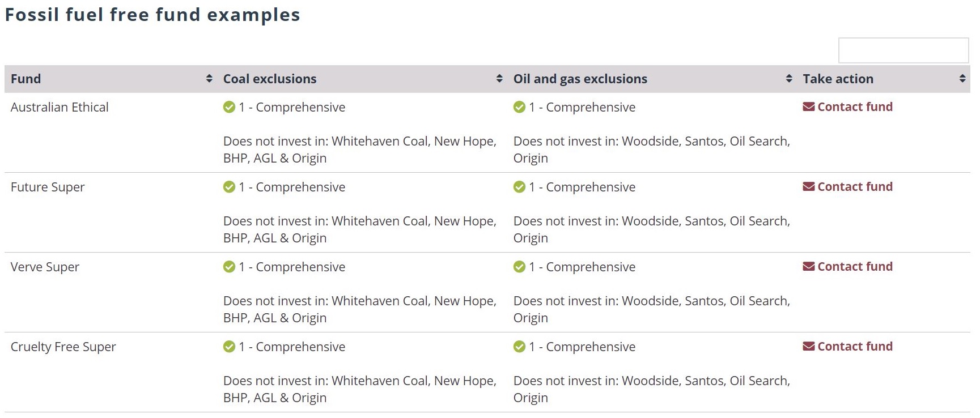Click the green check icon in Future Super's oil and gas exclusions

(x=519, y=187)
